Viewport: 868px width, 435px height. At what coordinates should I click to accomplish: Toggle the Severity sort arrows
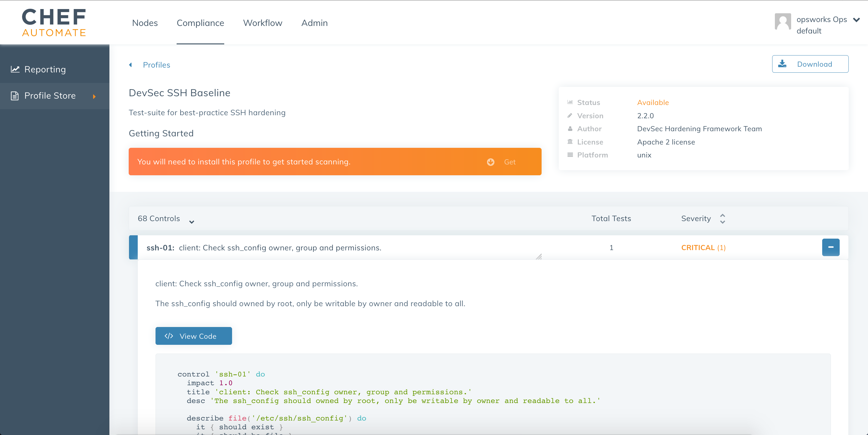(x=722, y=218)
